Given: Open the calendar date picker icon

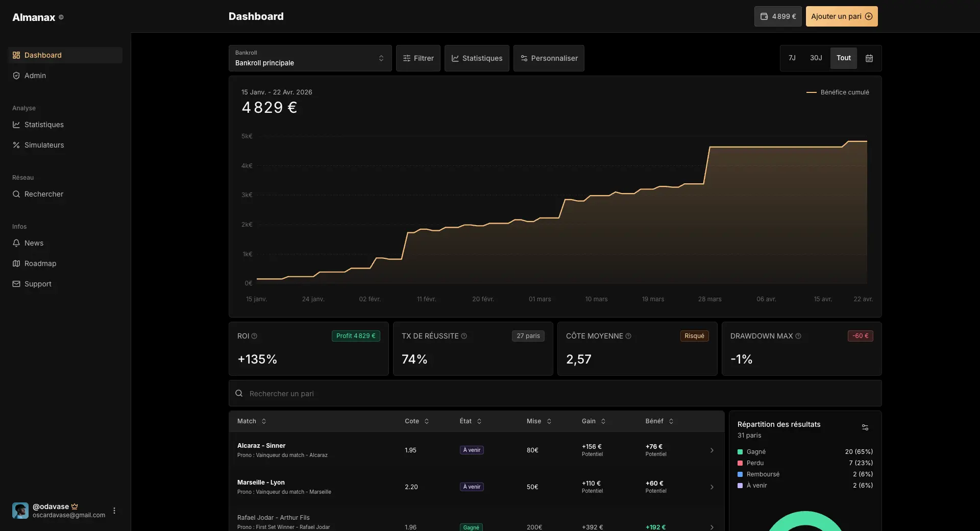Looking at the screenshot, I should (869, 58).
